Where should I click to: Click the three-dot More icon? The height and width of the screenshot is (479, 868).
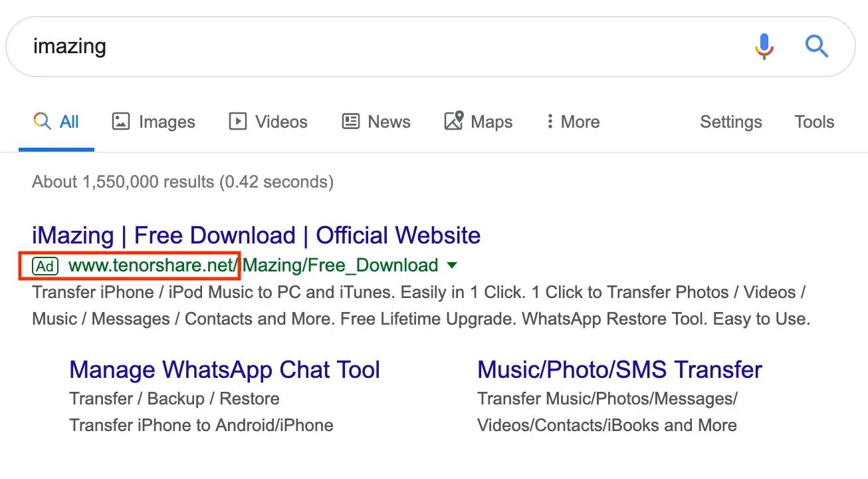[x=550, y=122]
